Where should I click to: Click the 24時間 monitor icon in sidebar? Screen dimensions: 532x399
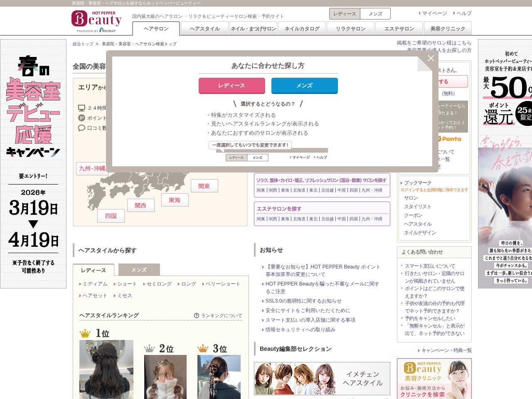tap(81, 107)
